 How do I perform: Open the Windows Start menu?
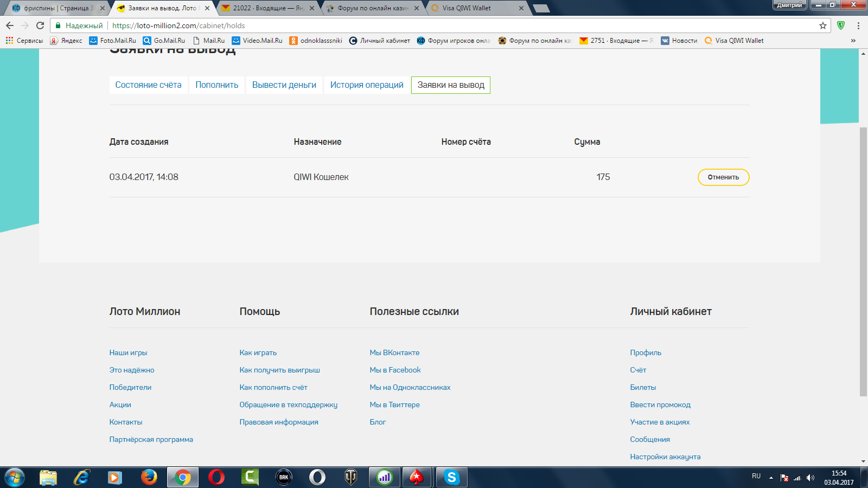click(x=14, y=477)
